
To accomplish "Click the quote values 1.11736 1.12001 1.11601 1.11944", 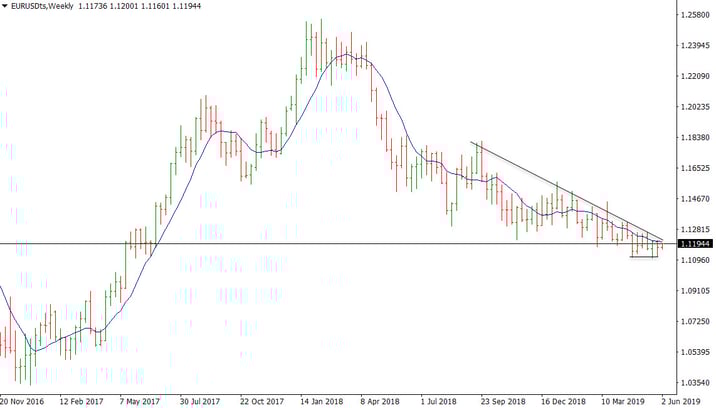I will (140, 6).
